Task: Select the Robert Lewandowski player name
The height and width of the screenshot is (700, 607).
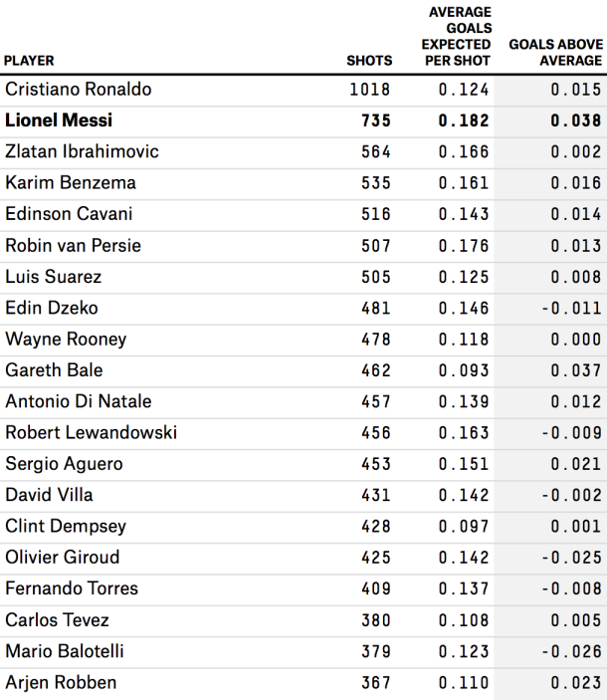Action: 91,432
